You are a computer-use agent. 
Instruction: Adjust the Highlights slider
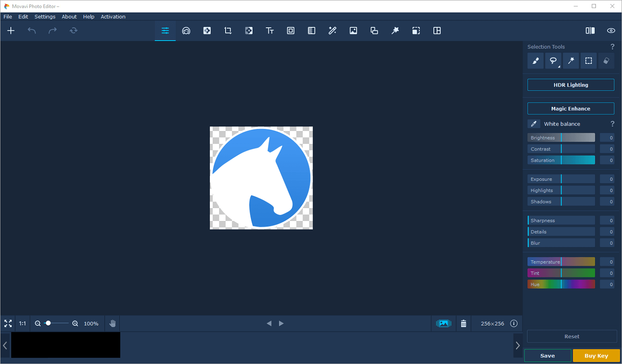coord(561,190)
